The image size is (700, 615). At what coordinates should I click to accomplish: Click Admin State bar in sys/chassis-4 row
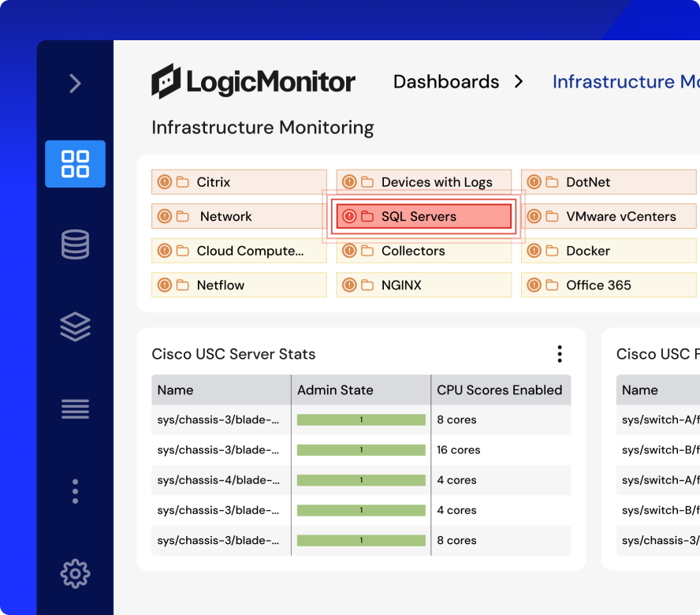coord(361,480)
